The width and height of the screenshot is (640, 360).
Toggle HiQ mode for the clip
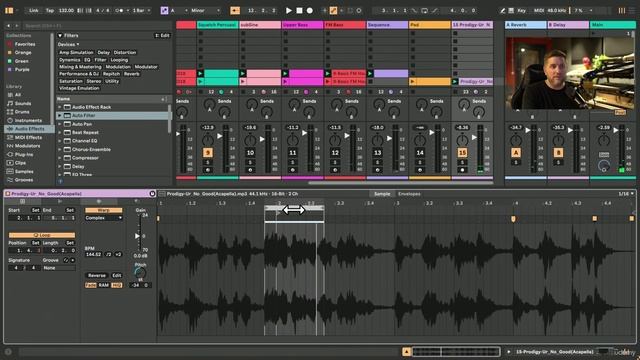[x=117, y=285]
